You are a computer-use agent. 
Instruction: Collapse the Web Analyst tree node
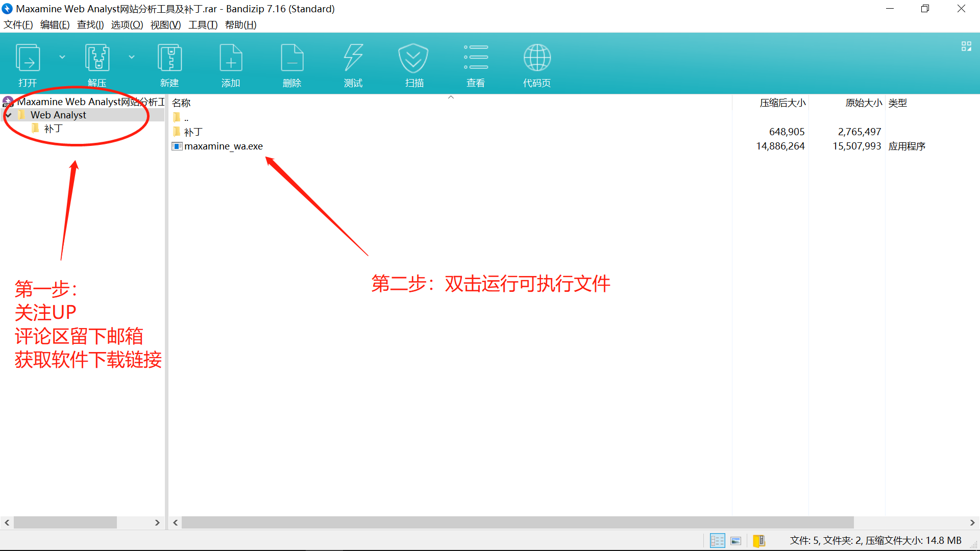8,115
